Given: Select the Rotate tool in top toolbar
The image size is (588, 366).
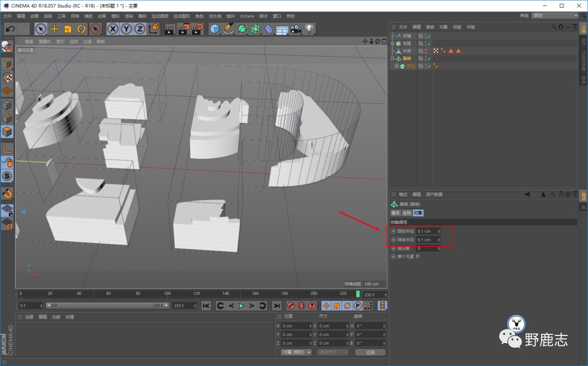Looking at the screenshot, I should pos(82,29).
